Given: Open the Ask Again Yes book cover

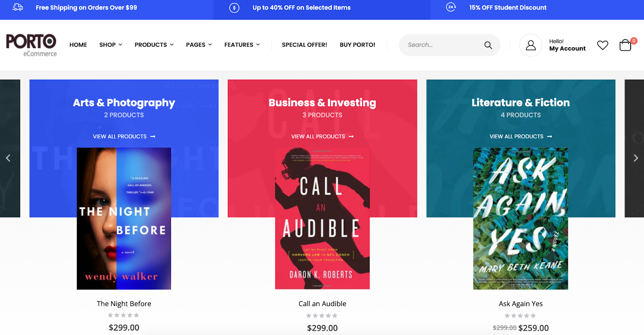Looking at the screenshot, I should [x=520, y=218].
